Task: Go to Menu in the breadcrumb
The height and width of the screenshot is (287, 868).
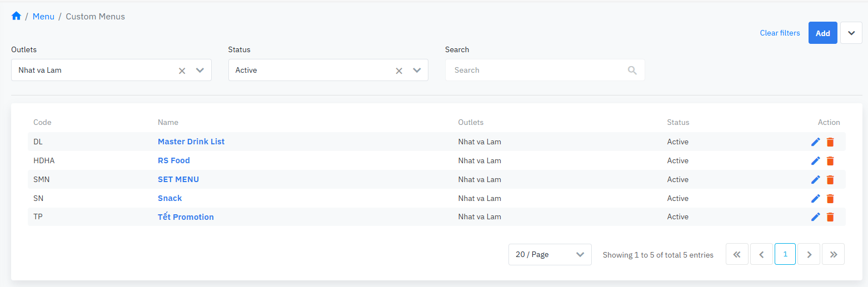Action: tap(43, 17)
